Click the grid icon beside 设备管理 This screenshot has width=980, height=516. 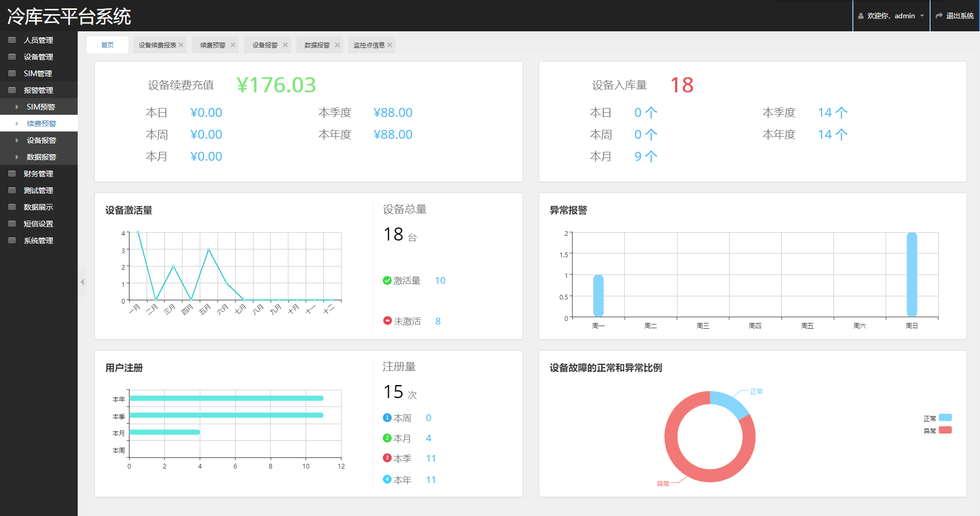(12, 57)
